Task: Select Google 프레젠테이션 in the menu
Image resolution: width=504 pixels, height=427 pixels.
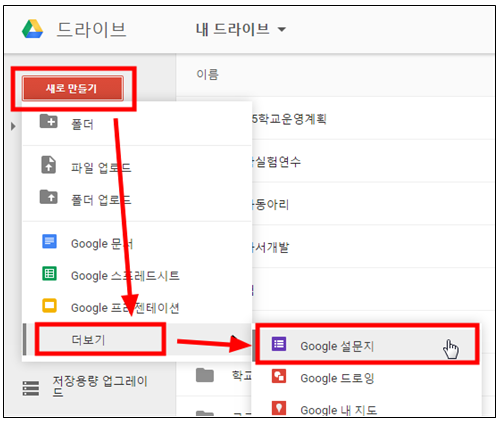Action: [x=137, y=307]
